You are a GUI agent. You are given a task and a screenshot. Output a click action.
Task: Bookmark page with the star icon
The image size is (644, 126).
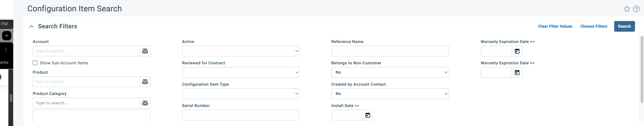[x=627, y=9]
